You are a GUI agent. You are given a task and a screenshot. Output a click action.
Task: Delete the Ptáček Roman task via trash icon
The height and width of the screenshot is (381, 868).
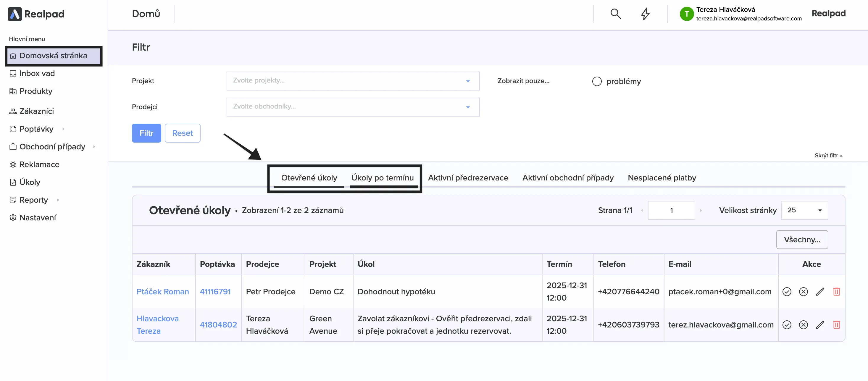(x=836, y=291)
